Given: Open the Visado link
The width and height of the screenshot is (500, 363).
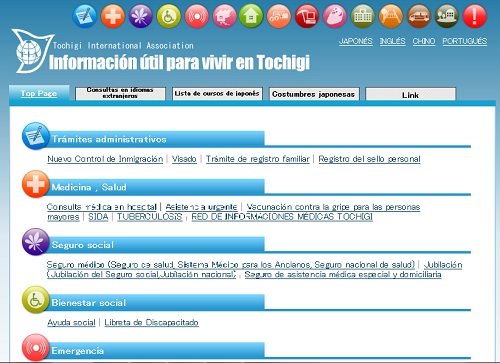Looking at the screenshot, I should pos(184,159).
